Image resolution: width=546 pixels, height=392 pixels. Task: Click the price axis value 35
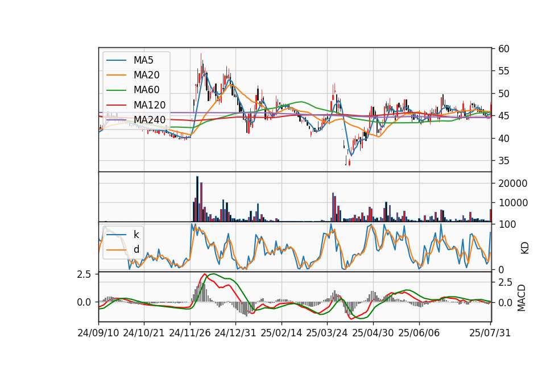coord(503,161)
